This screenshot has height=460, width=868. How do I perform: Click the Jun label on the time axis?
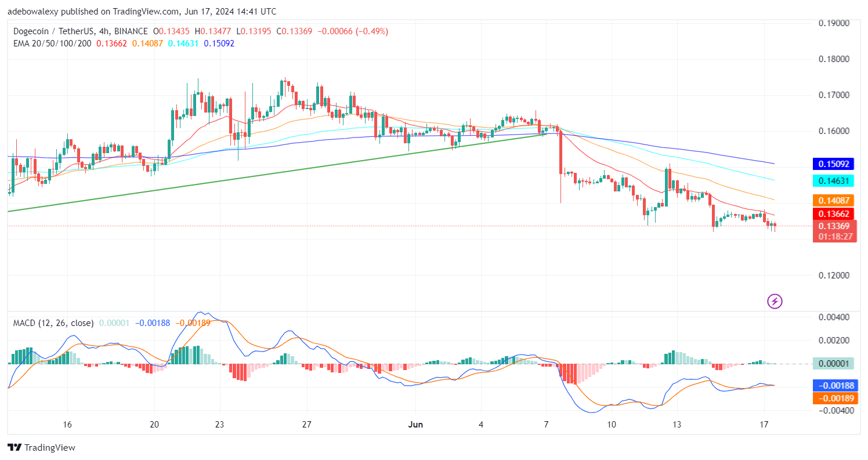pos(415,424)
